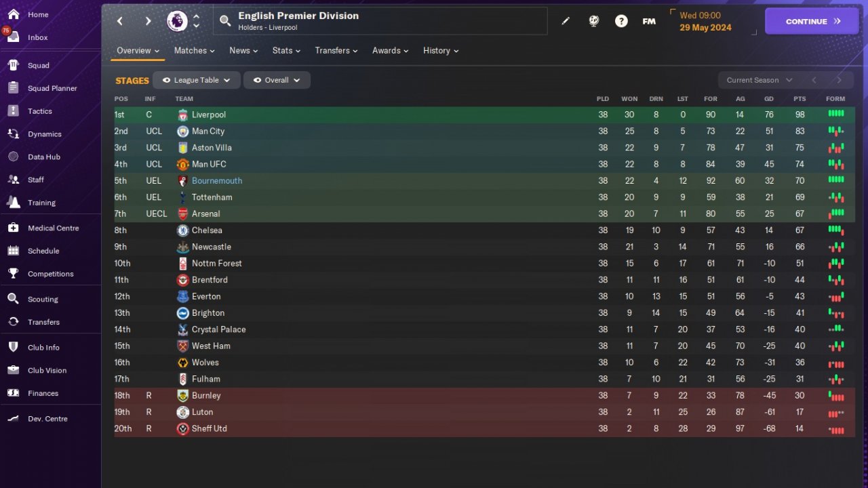Screen dimensions: 868x488
Task: Sort the table by PTS column header
Action: [x=800, y=99]
